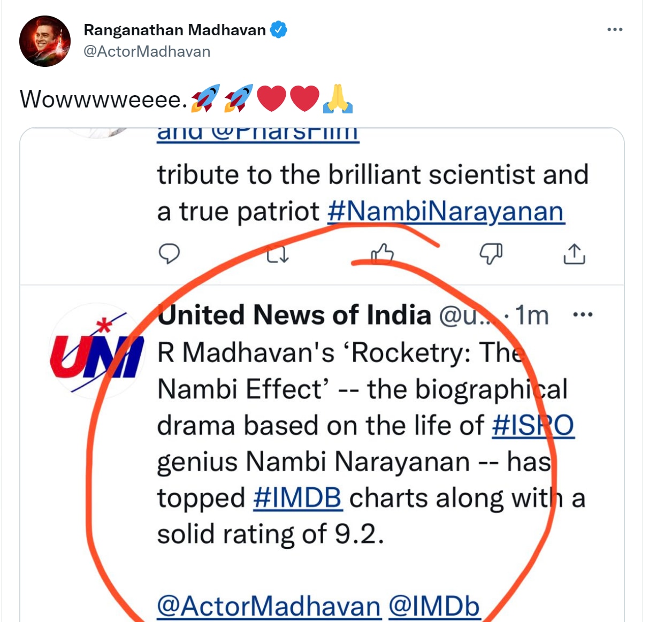Click the share upload icon
672x622 pixels.
[574, 254]
